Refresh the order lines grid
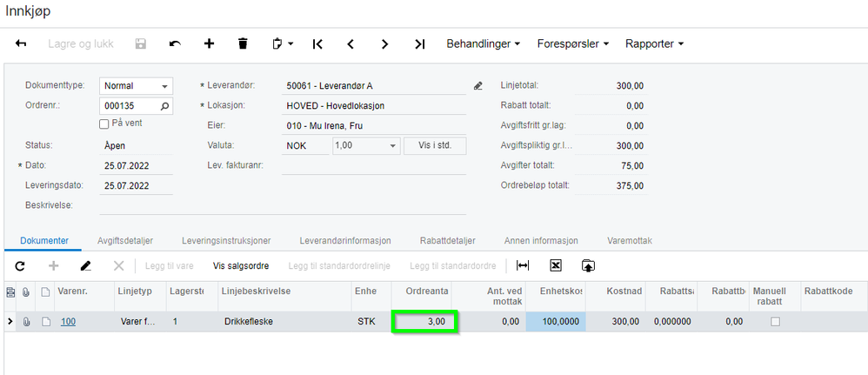This screenshot has width=868, height=375. [20, 266]
